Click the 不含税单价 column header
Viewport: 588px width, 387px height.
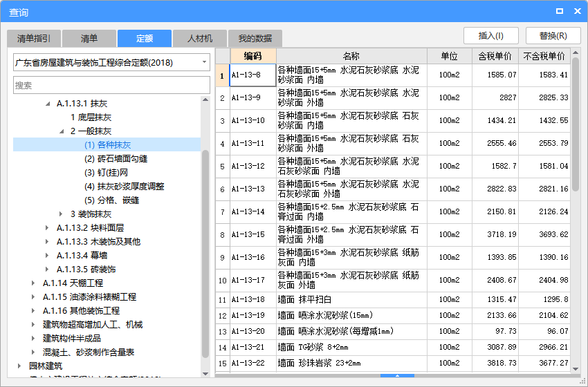(544, 56)
